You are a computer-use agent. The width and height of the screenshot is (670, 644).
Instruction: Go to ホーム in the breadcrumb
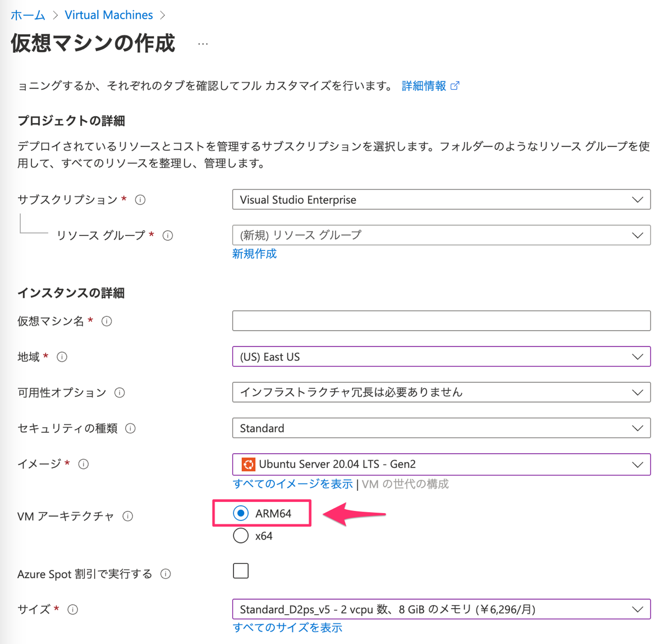point(28,15)
